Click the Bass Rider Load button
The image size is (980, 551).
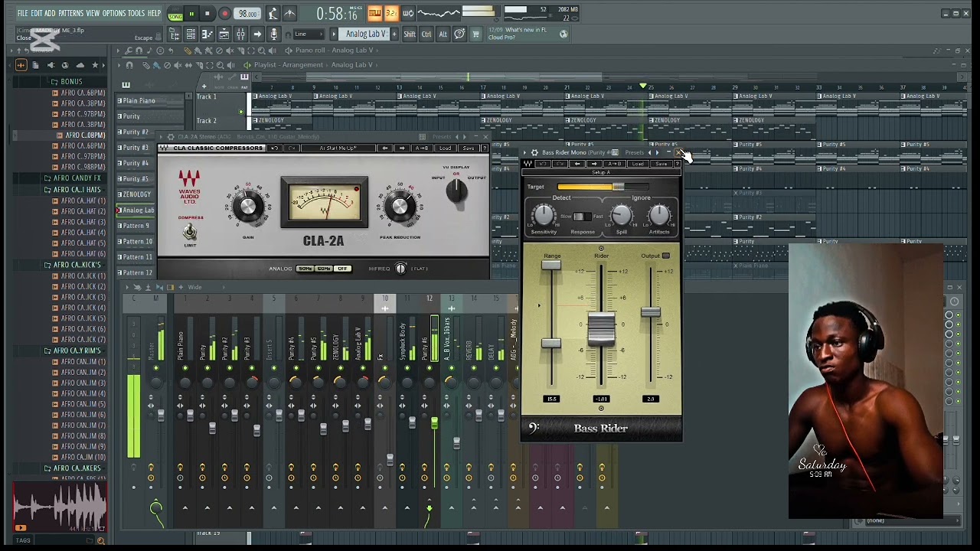(x=638, y=164)
